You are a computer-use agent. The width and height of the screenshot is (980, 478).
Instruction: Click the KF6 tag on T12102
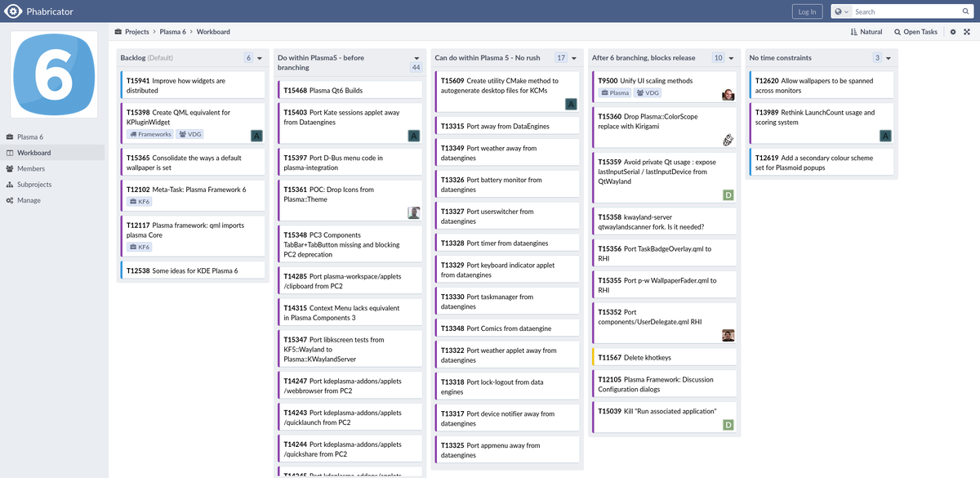coord(140,201)
